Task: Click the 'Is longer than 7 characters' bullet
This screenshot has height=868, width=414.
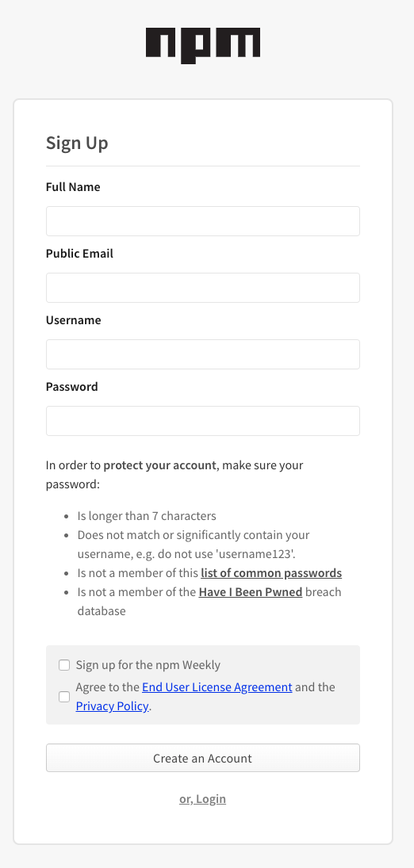Action: 147,516
